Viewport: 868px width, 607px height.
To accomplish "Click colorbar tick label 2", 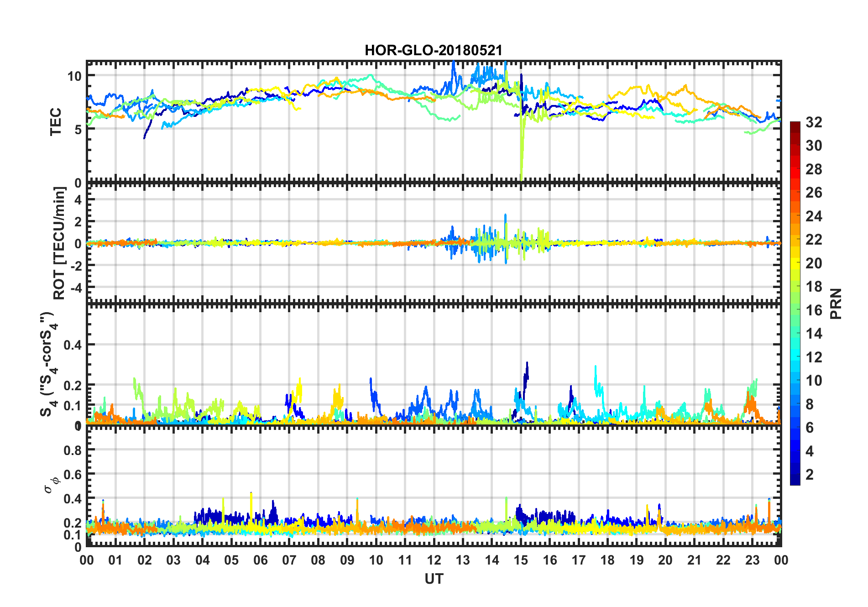I will (810, 474).
